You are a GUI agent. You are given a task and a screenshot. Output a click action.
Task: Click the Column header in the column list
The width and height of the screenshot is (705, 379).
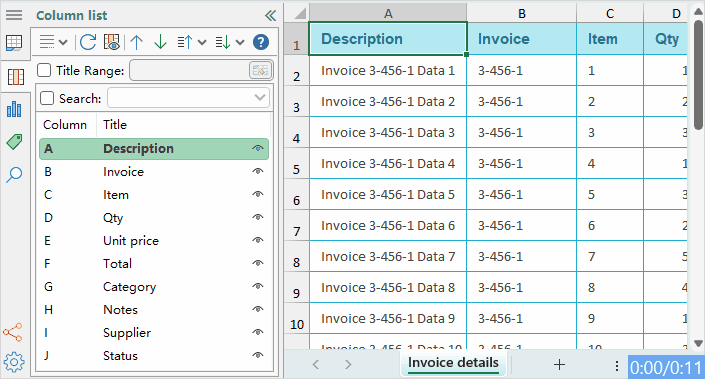click(x=66, y=125)
